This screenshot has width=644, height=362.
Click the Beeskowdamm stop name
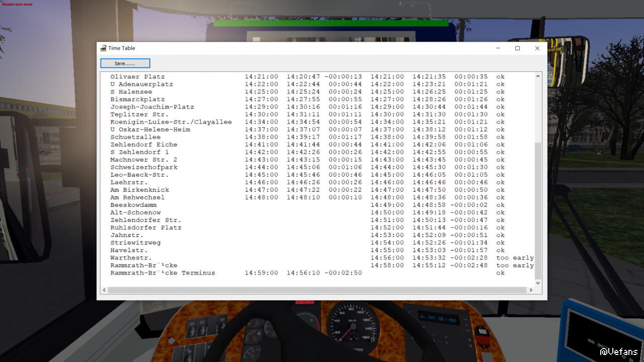tap(133, 205)
